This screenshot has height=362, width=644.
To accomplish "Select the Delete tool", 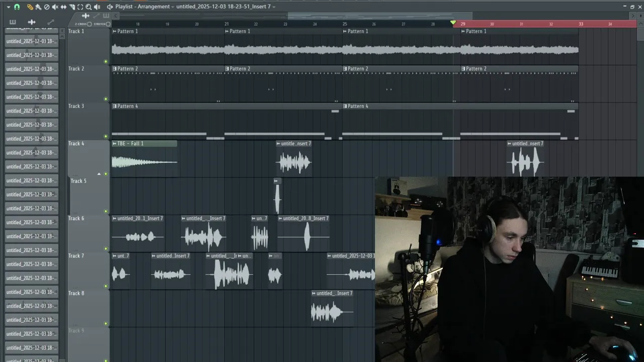I will (47, 7).
